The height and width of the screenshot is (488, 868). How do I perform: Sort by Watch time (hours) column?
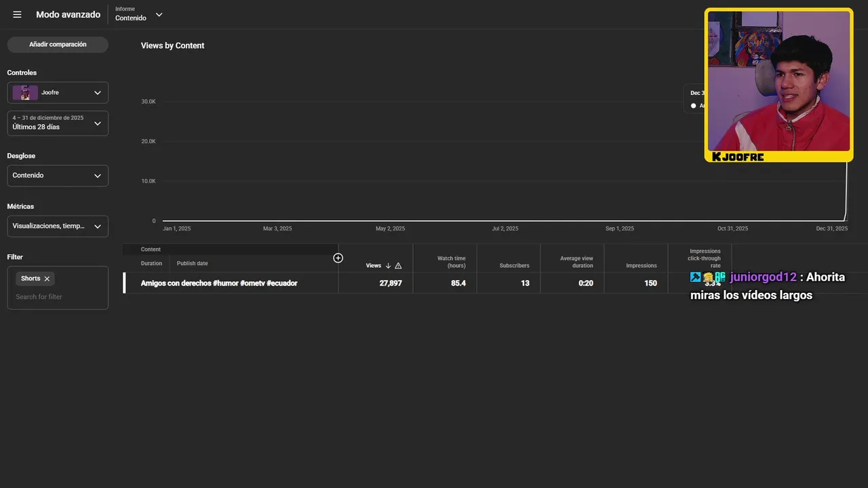pyautogui.click(x=451, y=262)
